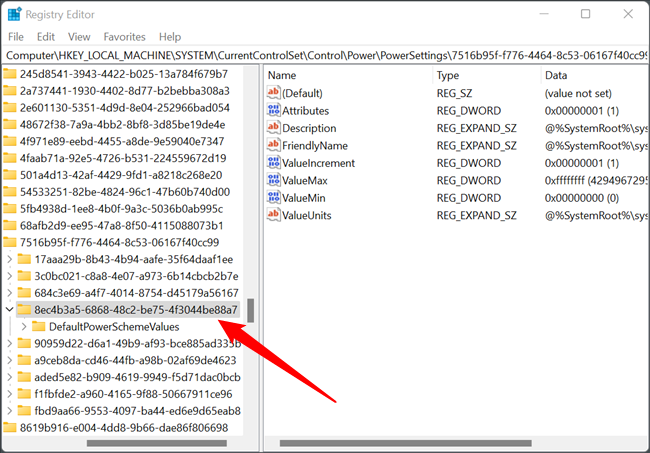Image resolution: width=650 pixels, height=453 pixels.
Task: Click folder icon of key 54533251-82be-4824-96c1-47b60b740d00
Action: (x=10, y=191)
